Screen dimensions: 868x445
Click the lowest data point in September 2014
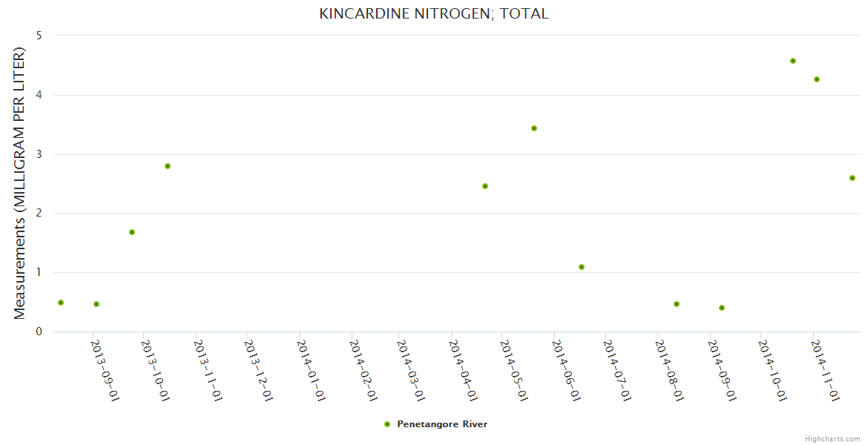click(x=722, y=308)
